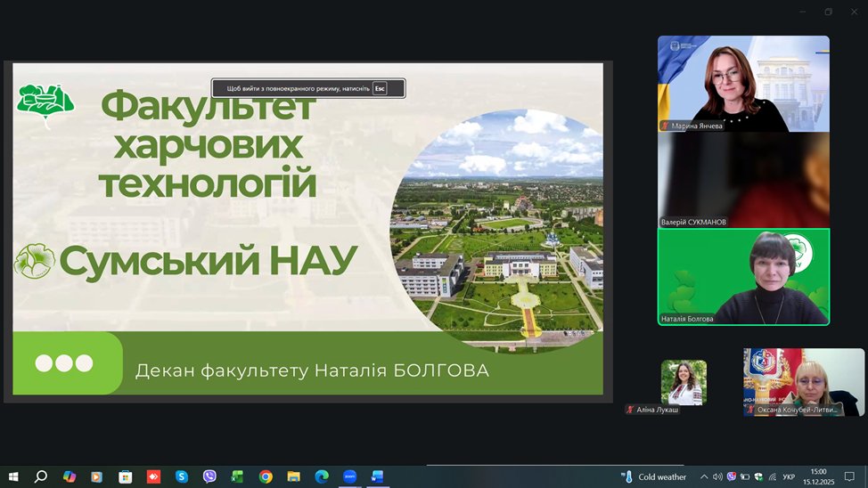Open the Cold weather widget
Image resolution: width=868 pixels, height=488 pixels.
(x=654, y=476)
